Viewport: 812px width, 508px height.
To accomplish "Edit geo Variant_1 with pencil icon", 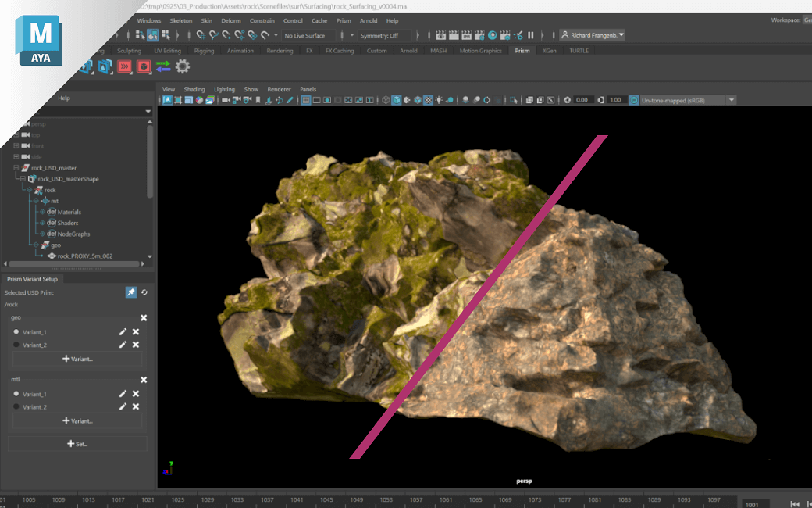I will [x=123, y=332].
